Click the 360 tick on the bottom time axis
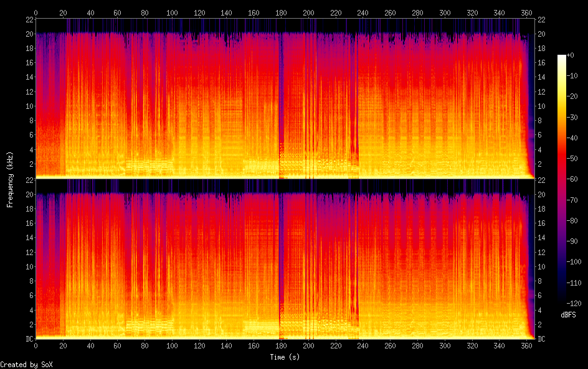This screenshot has width=588, height=369. point(526,345)
